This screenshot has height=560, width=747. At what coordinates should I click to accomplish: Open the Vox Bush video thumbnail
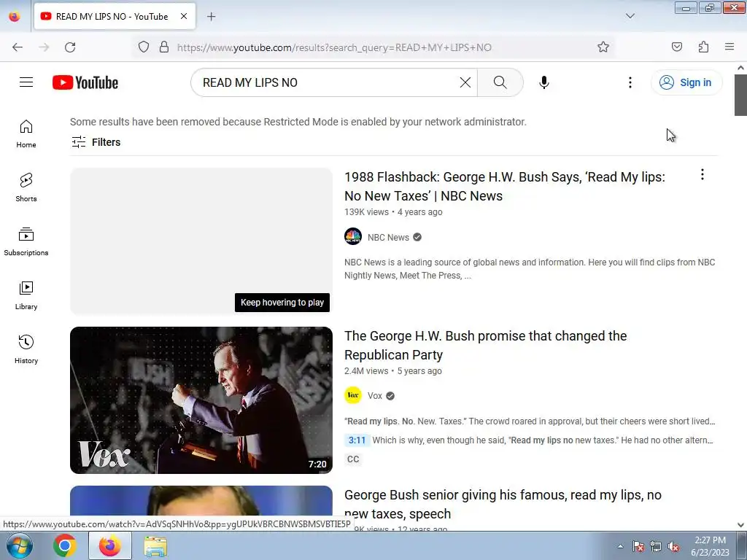[x=201, y=400]
